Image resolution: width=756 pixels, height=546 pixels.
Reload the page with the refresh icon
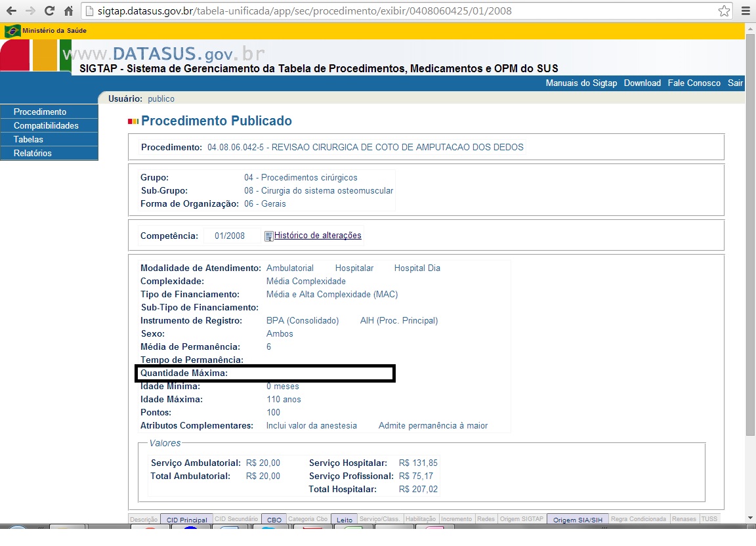49,11
